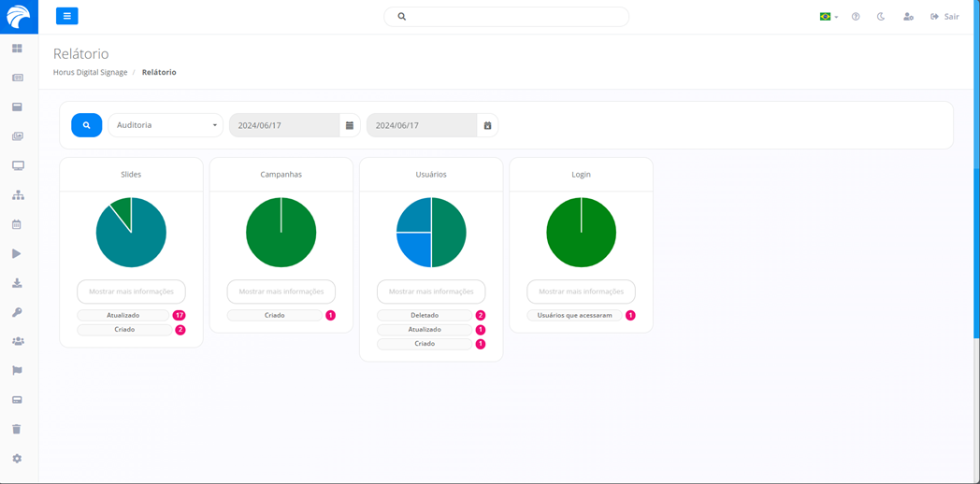Click the Horus Digital Signage breadcrumb
The width and height of the screenshot is (980, 484).
click(x=90, y=72)
